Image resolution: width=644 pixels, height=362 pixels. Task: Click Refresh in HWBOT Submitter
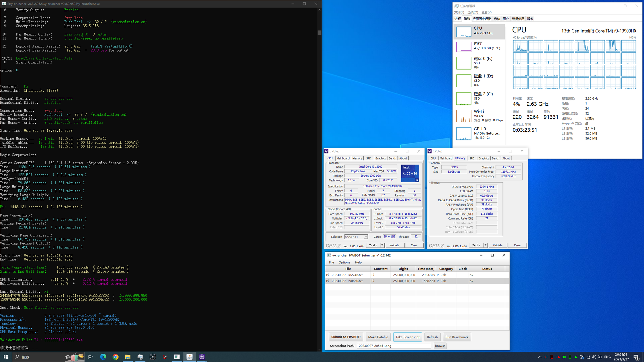tap(432, 337)
